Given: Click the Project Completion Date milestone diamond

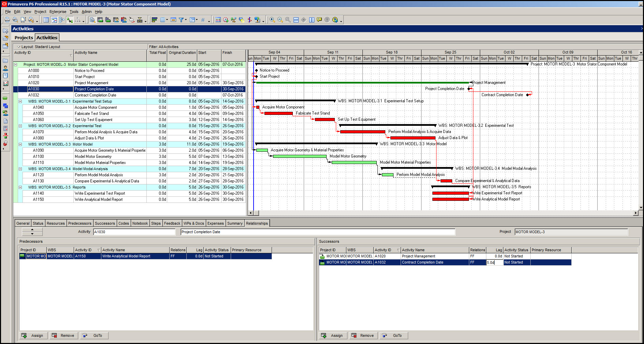Looking at the screenshot, I should (x=469, y=89).
